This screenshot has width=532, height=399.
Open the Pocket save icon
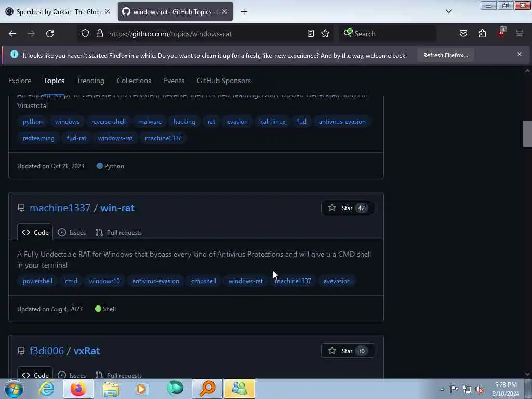463,33
